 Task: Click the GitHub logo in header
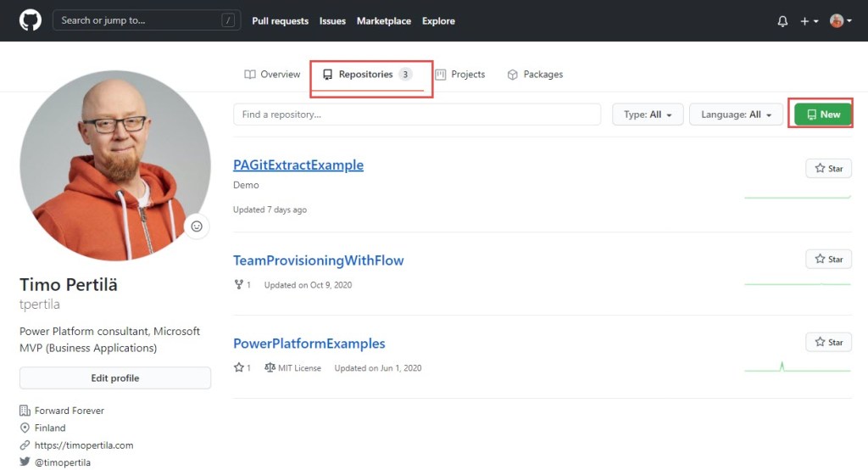[31, 20]
